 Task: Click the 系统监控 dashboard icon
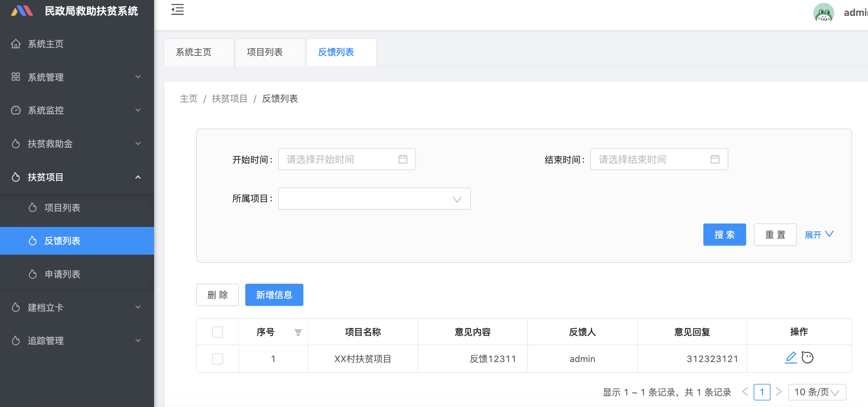[16, 110]
